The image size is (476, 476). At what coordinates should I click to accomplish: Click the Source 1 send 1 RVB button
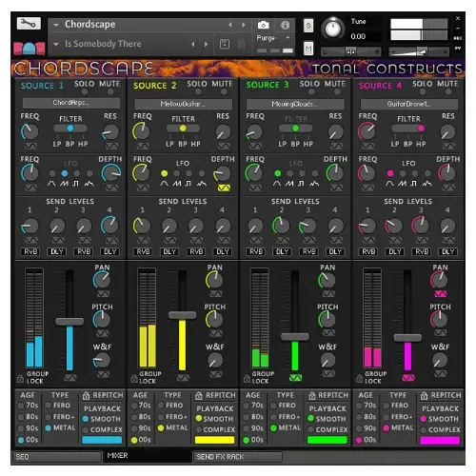[x=30, y=251]
